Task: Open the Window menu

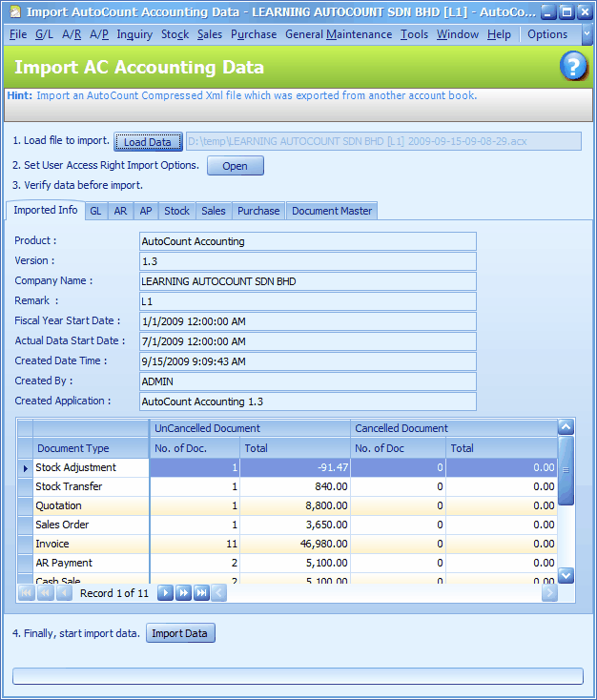Action: point(458,34)
